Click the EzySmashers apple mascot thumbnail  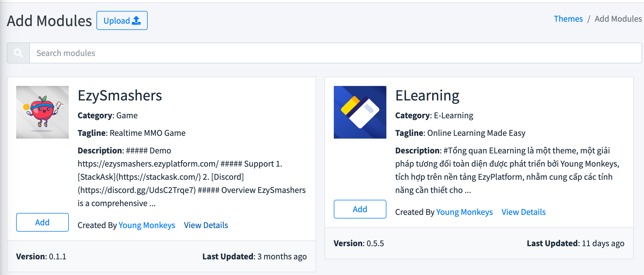[x=42, y=112]
